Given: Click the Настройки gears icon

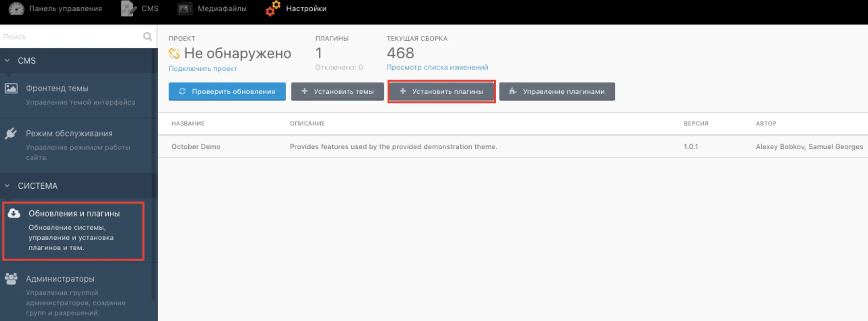Looking at the screenshot, I should click(x=273, y=8).
